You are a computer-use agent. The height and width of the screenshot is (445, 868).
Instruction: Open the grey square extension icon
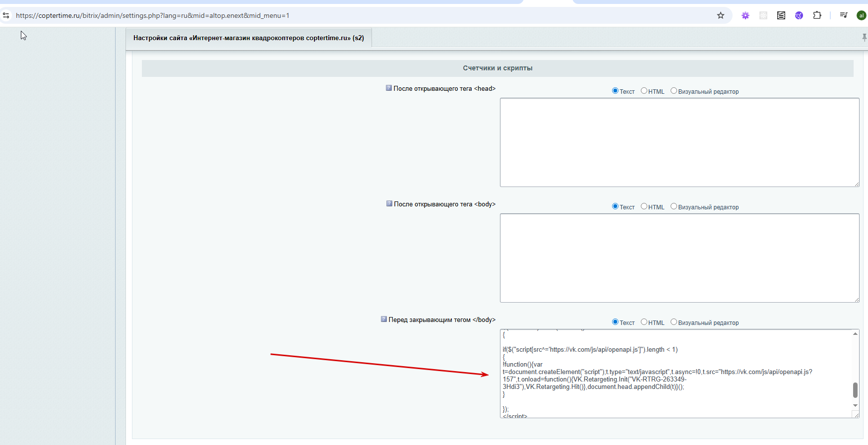point(763,15)
